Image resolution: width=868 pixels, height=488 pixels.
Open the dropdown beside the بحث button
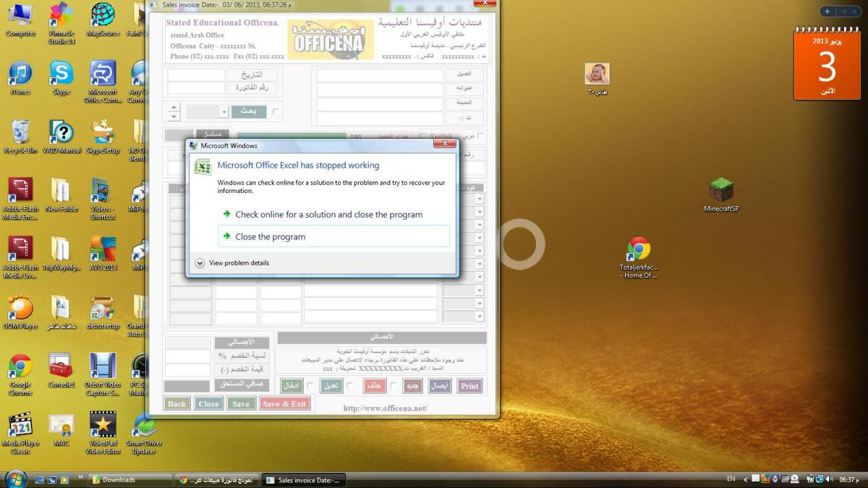224,112
